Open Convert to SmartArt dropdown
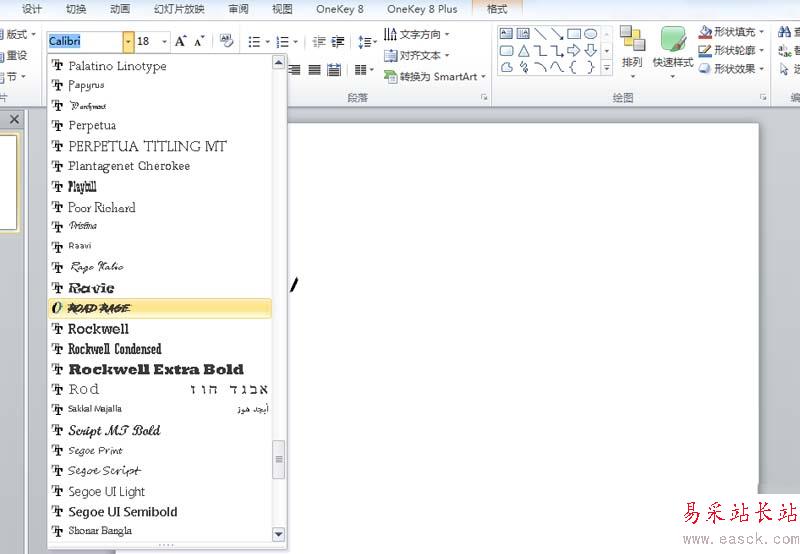The width and height of the screenshot is (800, 554). (x=435, y=77)
